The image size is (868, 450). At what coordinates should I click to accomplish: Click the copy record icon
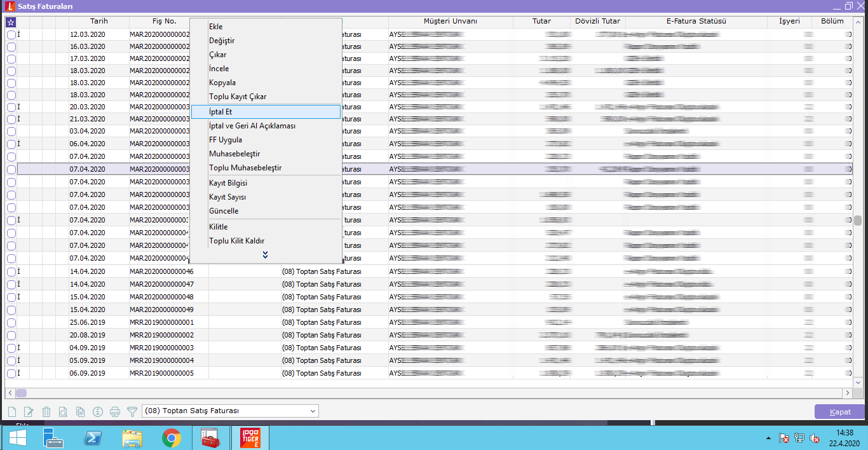80,412
